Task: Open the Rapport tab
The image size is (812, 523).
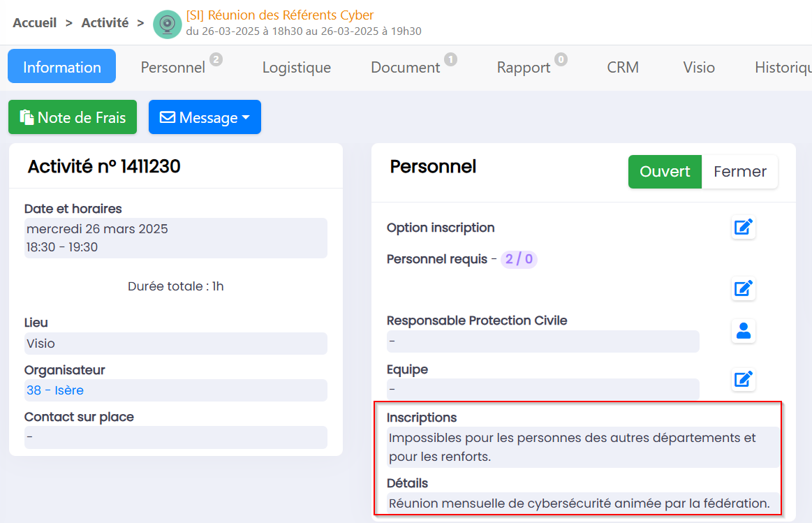Action: (x=524, y=68)
